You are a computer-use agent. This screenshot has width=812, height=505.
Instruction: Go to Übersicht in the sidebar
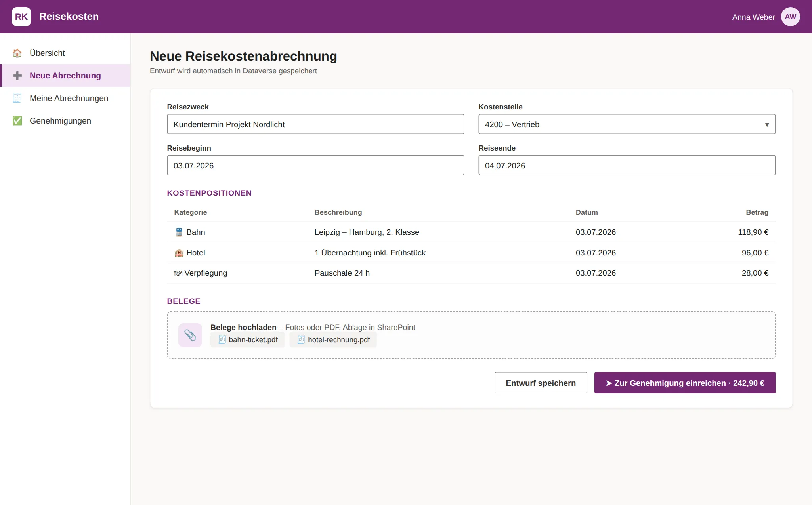click(65, 53)
